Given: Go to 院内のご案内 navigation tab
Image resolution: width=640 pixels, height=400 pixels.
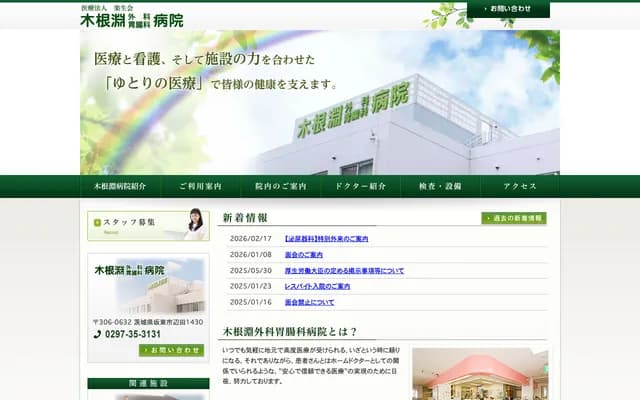Looking at the screenshot, I should click(280, 186).
